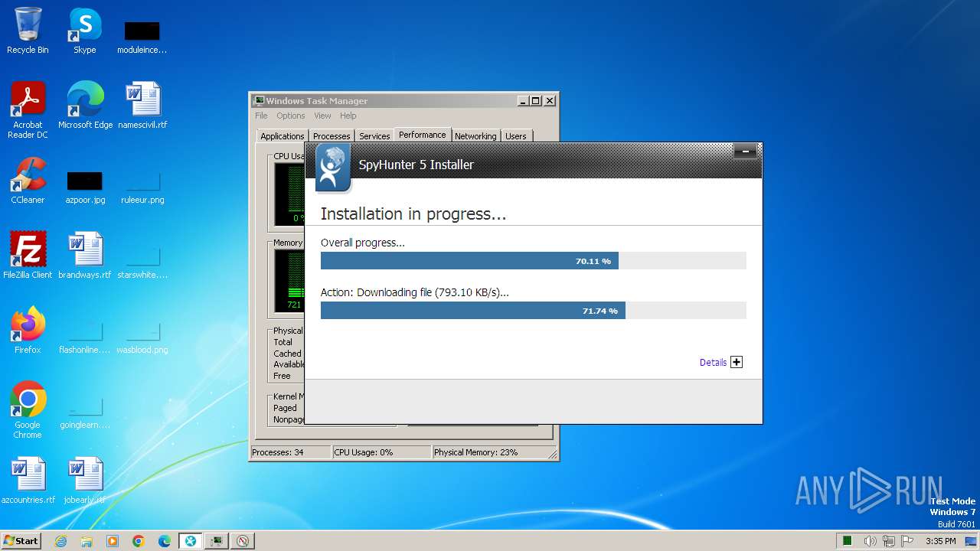Select flashonline desktop file
980x551 pixels.
85,337
